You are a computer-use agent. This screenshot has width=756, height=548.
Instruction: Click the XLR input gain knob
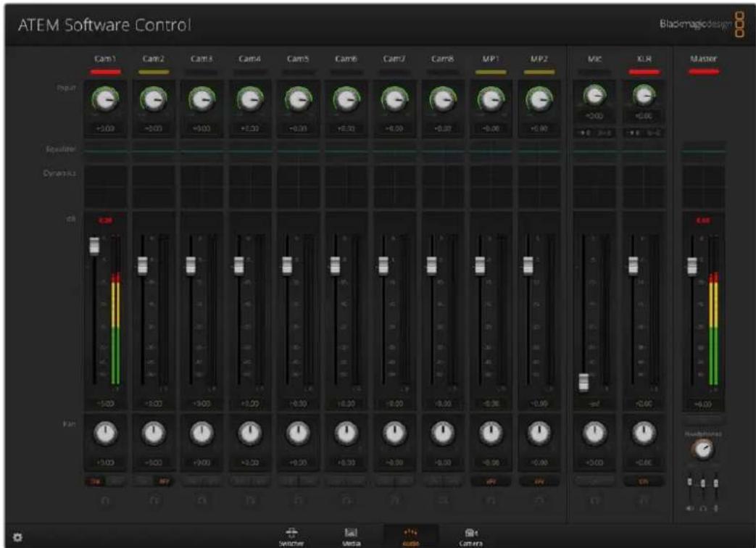click(x=643, y=96)
